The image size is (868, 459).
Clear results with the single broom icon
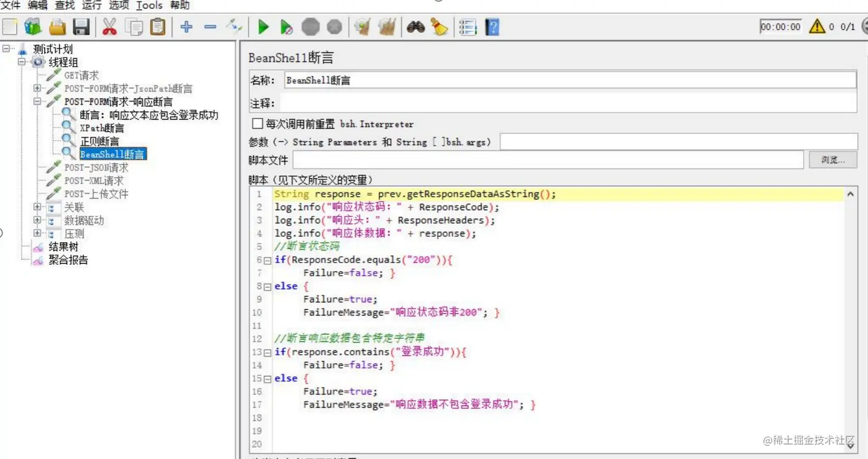click(x=363, y=26)
